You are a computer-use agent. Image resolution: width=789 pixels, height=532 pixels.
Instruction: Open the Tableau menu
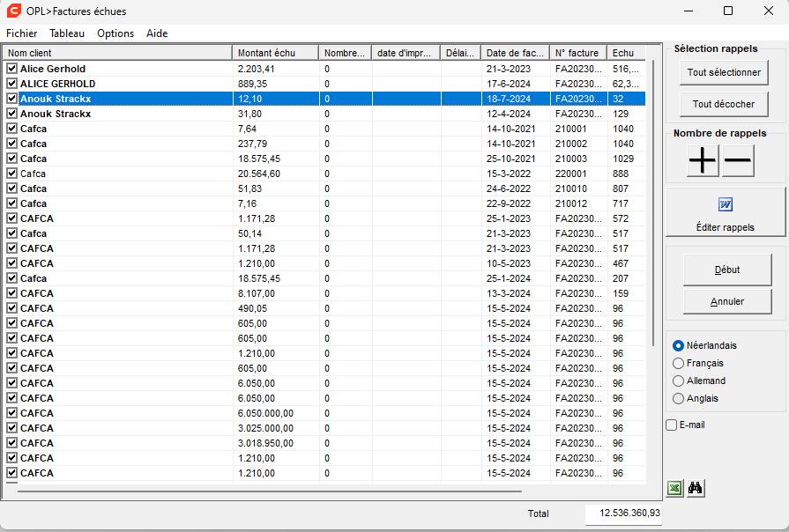(x=67, y=33)
